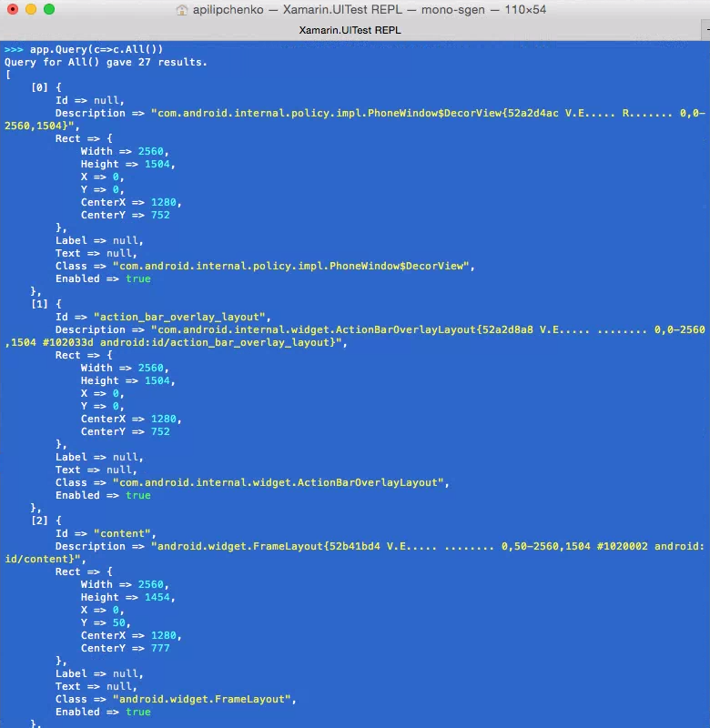
Task: Click the command 'app.Query(c=>c.All())'
Action: (96, 49)
